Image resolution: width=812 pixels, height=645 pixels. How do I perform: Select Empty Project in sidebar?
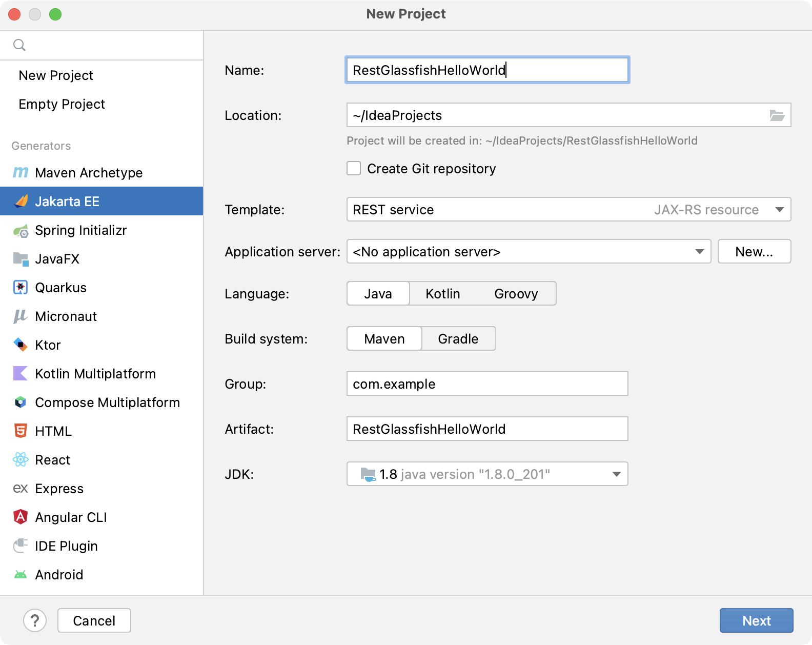101,104
